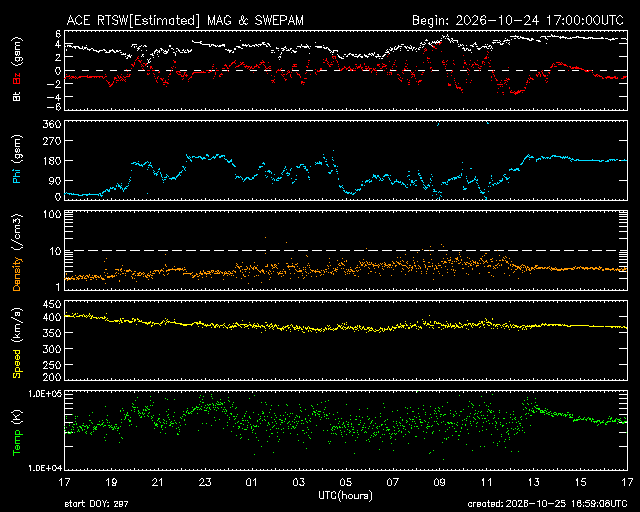The width and height of the screenshot is (640, 512).
Task: Click the "(K)" temperature units text
Action: click(17, 418)
